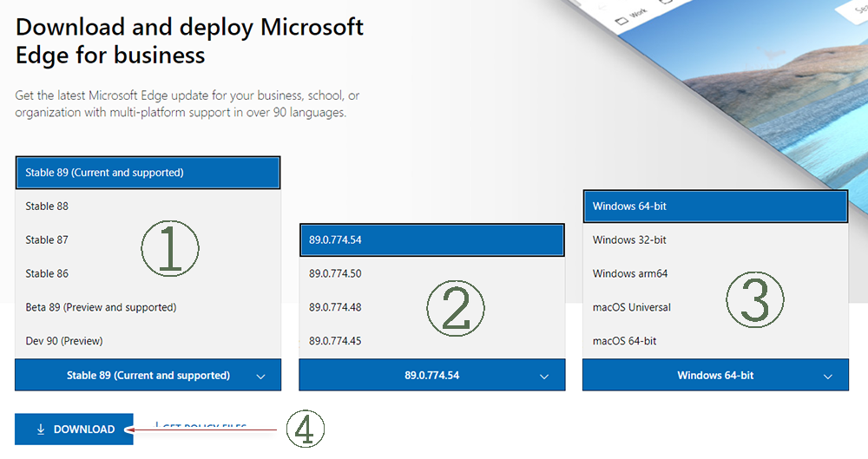
Task: Choose Windows 32-bit platform
Action: (715, 239)
